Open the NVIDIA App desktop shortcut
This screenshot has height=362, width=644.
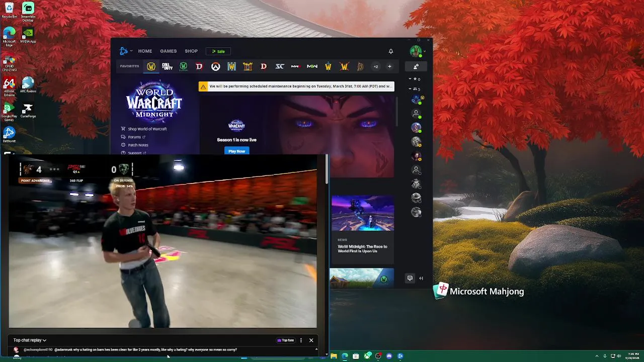pyautogui.click(x=28, y=35)
